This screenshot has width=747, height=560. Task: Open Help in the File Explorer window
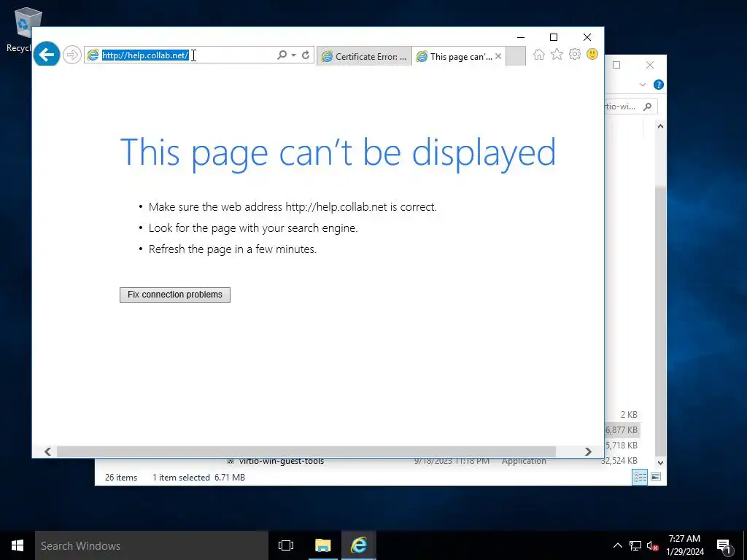(659, 85)
